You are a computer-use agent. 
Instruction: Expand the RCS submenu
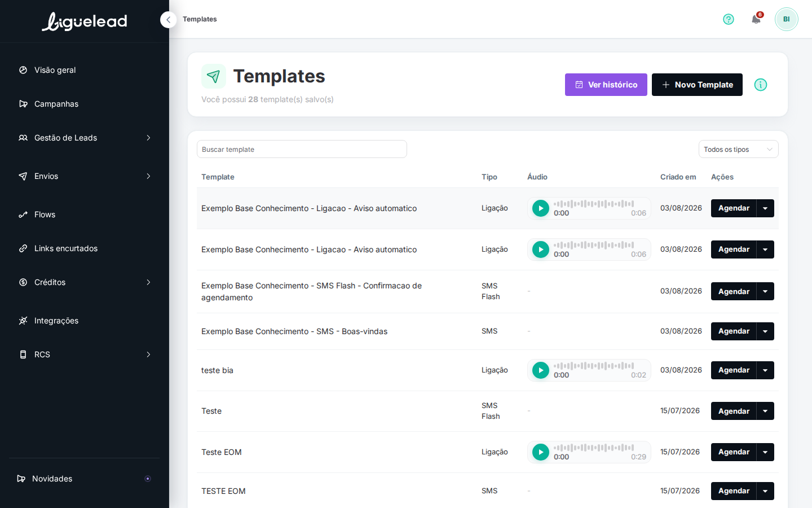coord(148,354)
